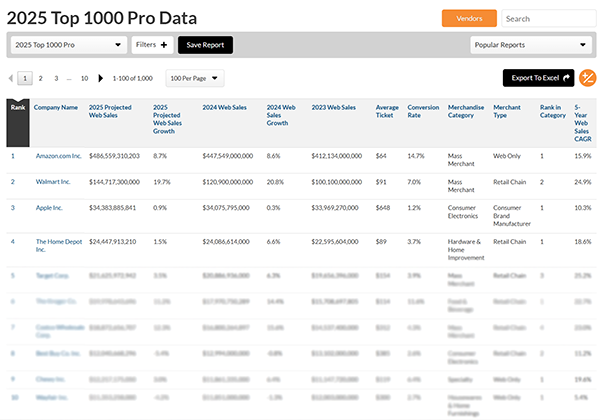Open Amazon.com Inc. company link
The height and width of the screenshot is (420, 600).
click(59, 156)
